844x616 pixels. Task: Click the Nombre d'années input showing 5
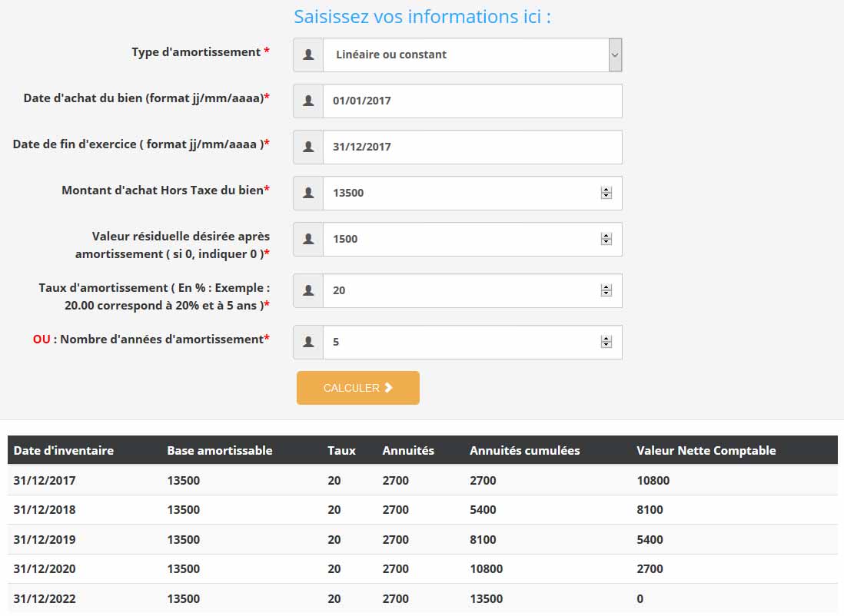(473, 342)
